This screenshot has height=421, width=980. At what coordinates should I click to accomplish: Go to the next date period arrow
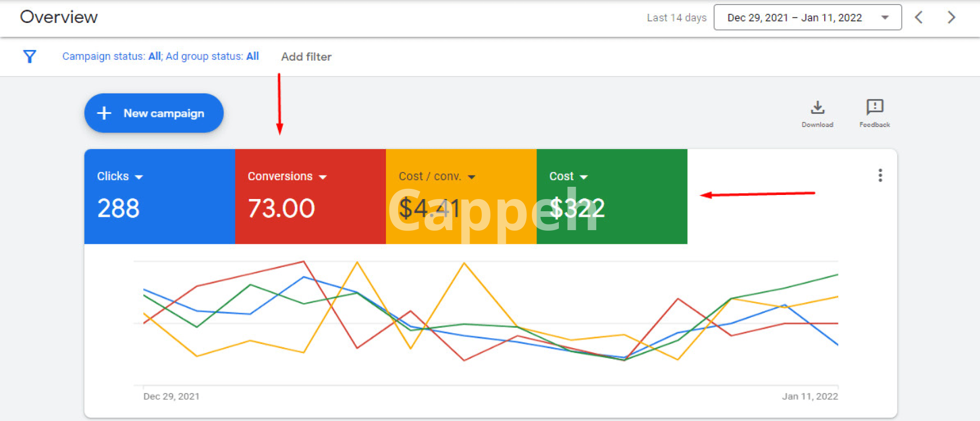click(x=951, y=17)
